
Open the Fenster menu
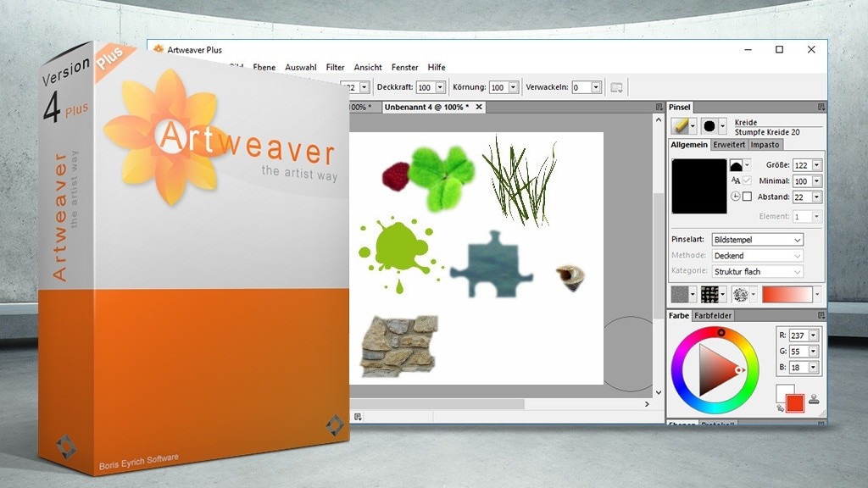point(404,67)
